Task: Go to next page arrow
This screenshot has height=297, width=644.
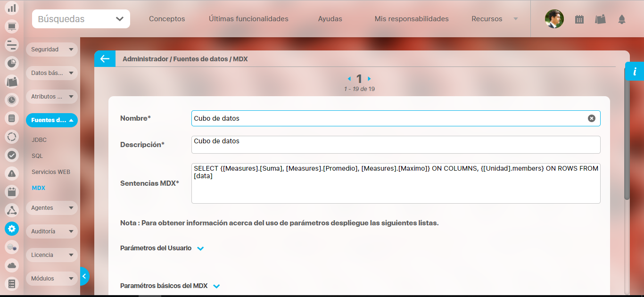Action: point(369,79)
